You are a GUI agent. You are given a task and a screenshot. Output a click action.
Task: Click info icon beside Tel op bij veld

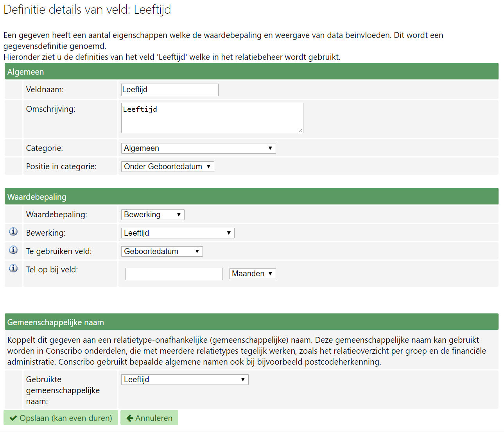[x=13, y=268]
